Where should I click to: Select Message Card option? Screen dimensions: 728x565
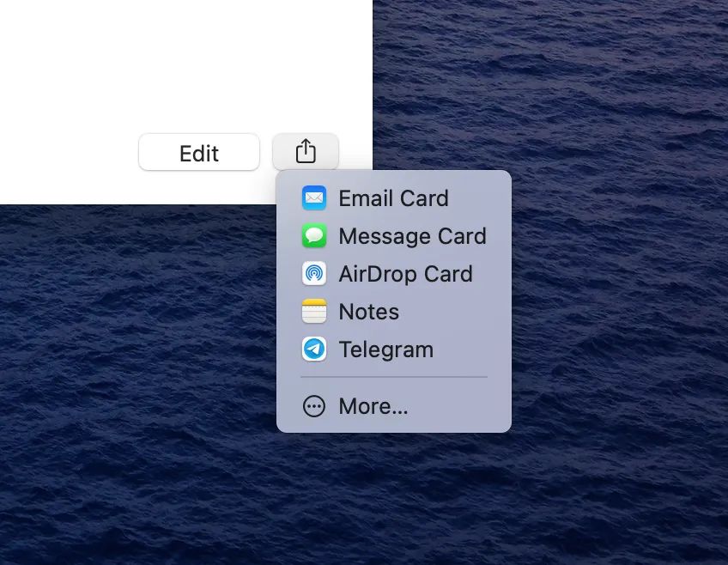pos(394,236)
